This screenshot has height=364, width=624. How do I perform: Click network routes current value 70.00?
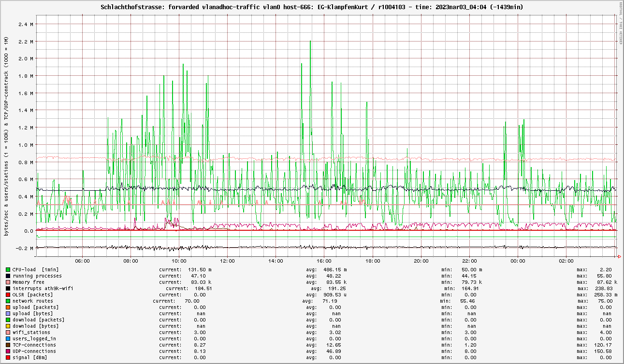tap(192, 301)
